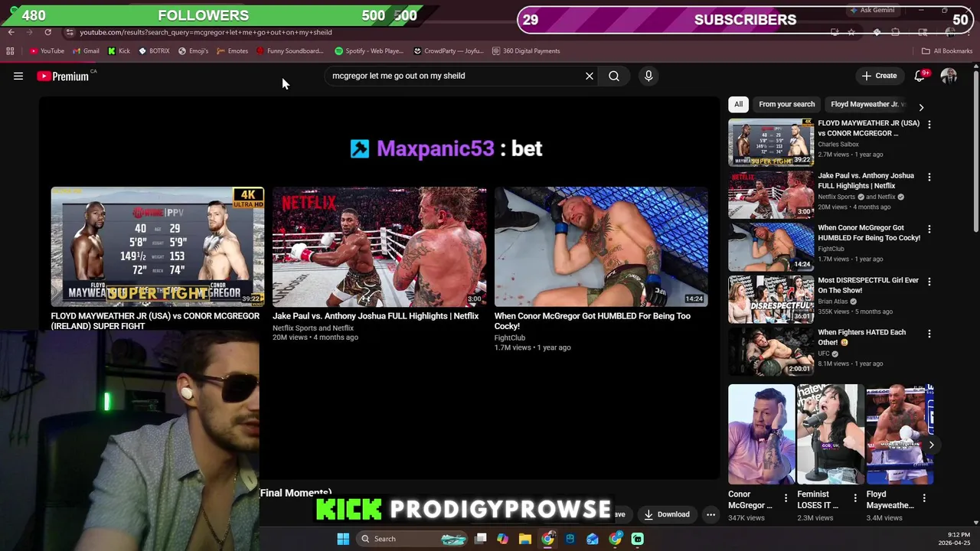Click the Create button

[x=879, y=76]
